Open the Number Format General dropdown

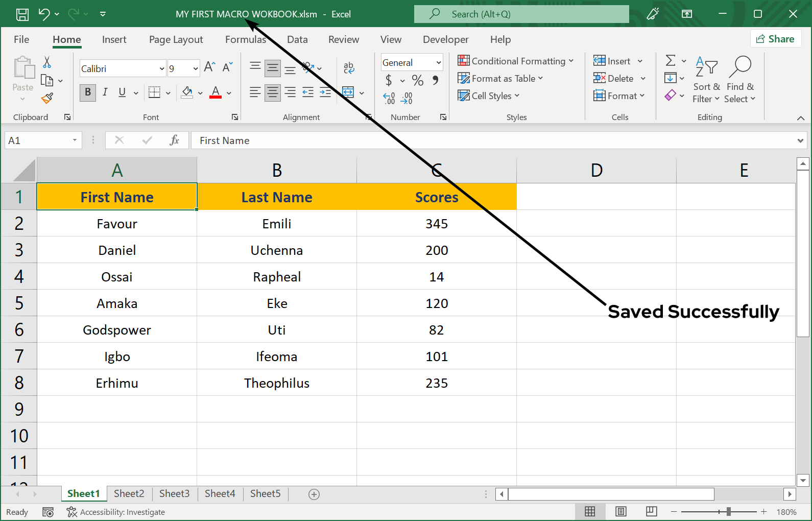click(x=438, y=63)
